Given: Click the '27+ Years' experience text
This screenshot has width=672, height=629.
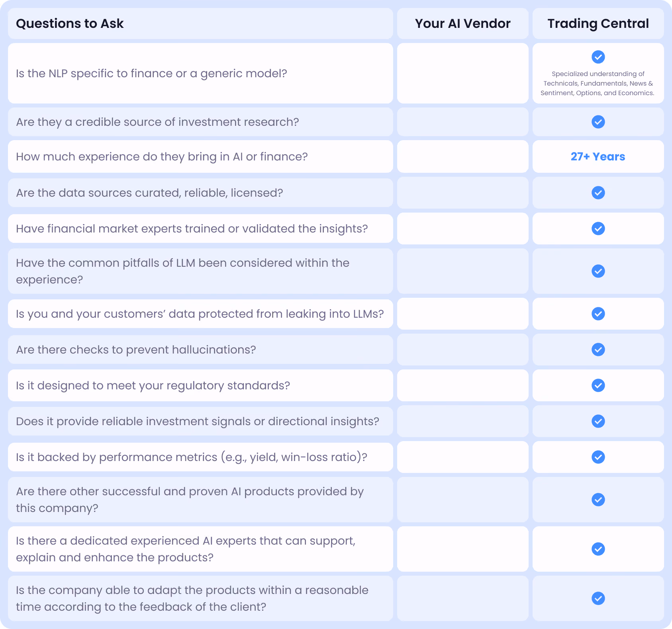Looking at the screenshot, I should (598, 156).
